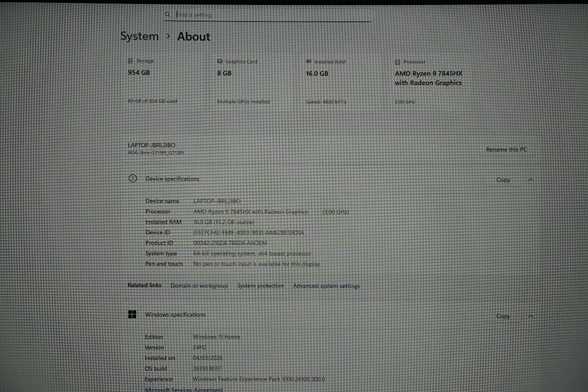Click the Device specifications info icon
The image size is (588, 392).
[132, 179]
